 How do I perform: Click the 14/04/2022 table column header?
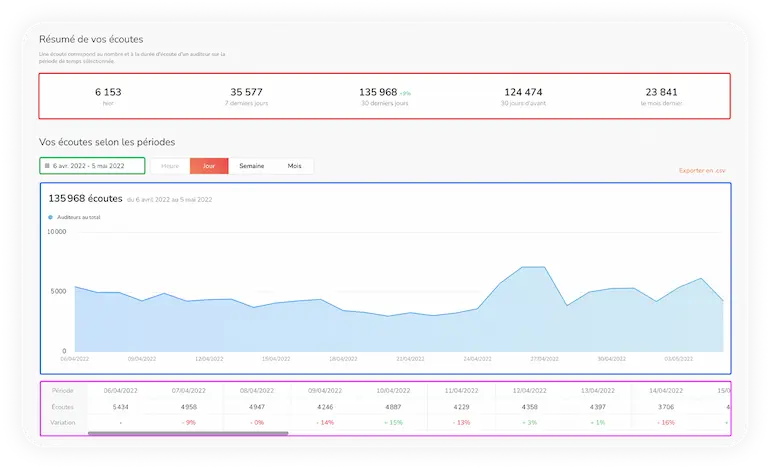click(x=666, y=391)
